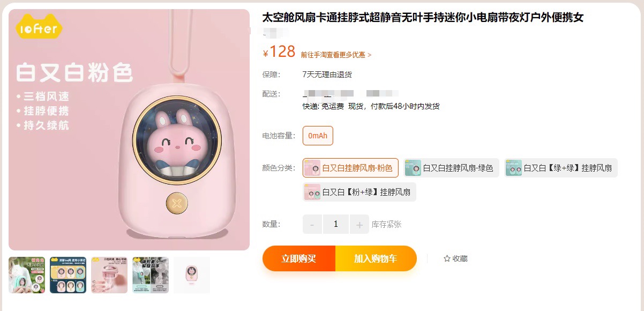The height and width of the screenshot is (311, 644).
Task: Select the 0mAh battery capacity option
Action: click(318, 136)
